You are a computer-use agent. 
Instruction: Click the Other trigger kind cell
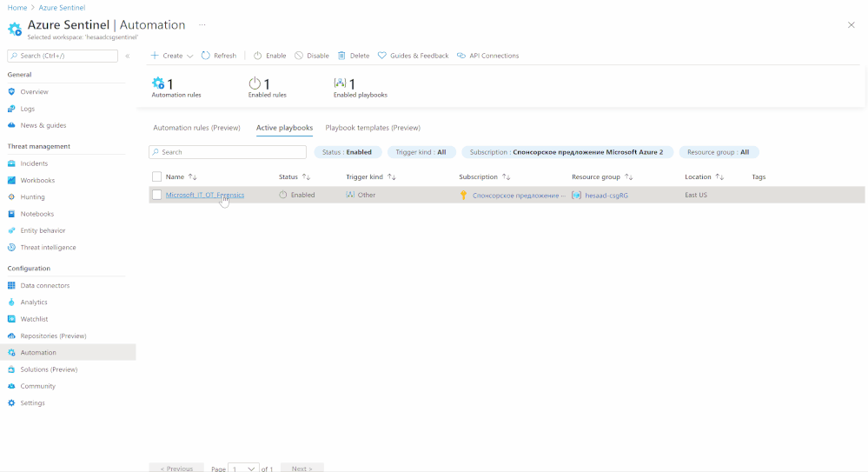pyautogui.click(x=367, y=195)
